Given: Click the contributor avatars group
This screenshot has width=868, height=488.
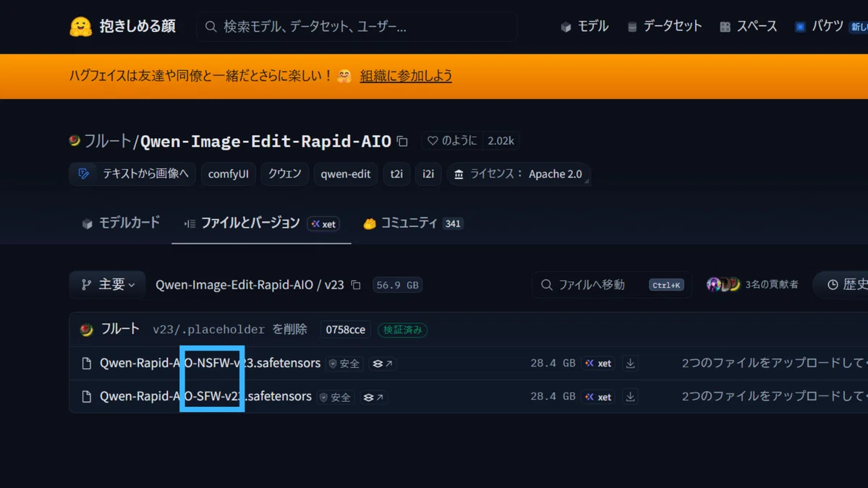Looking at the screenshot, I should click(x=723, y=285).
